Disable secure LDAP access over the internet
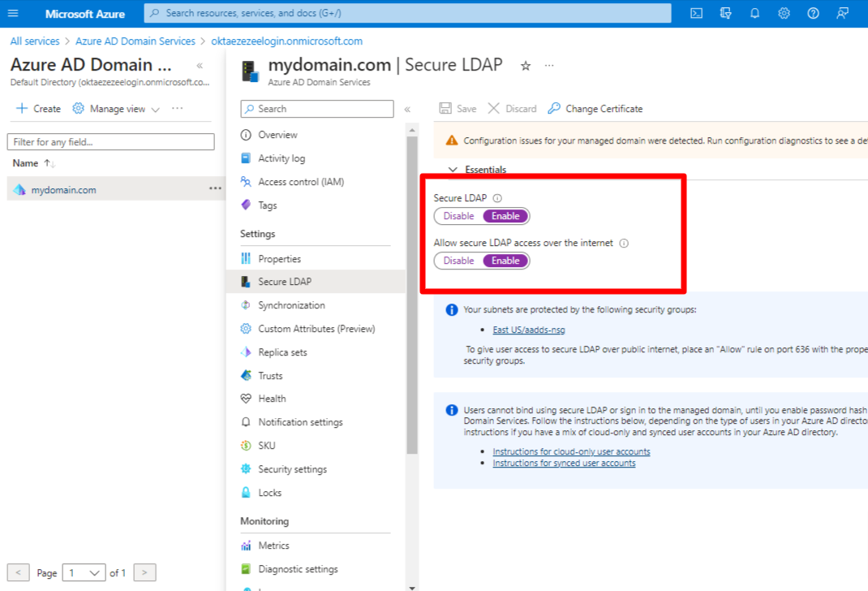Viewport: 868px width, 591px height. [x=458, y=261]
